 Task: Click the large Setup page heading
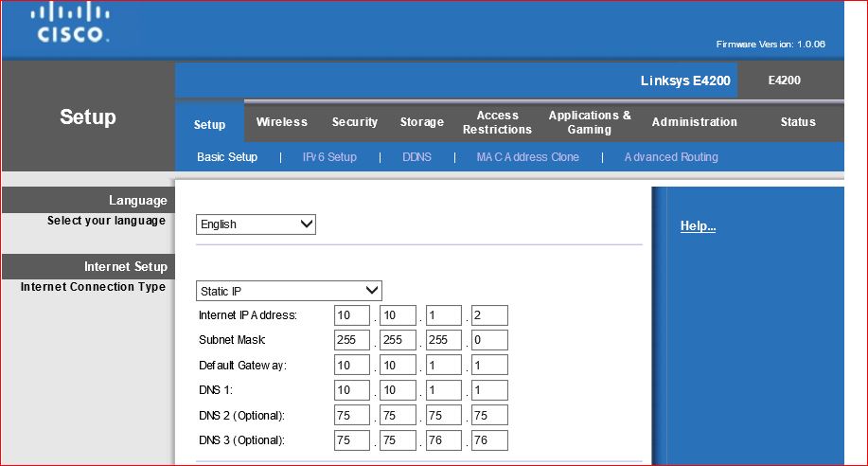88,116
